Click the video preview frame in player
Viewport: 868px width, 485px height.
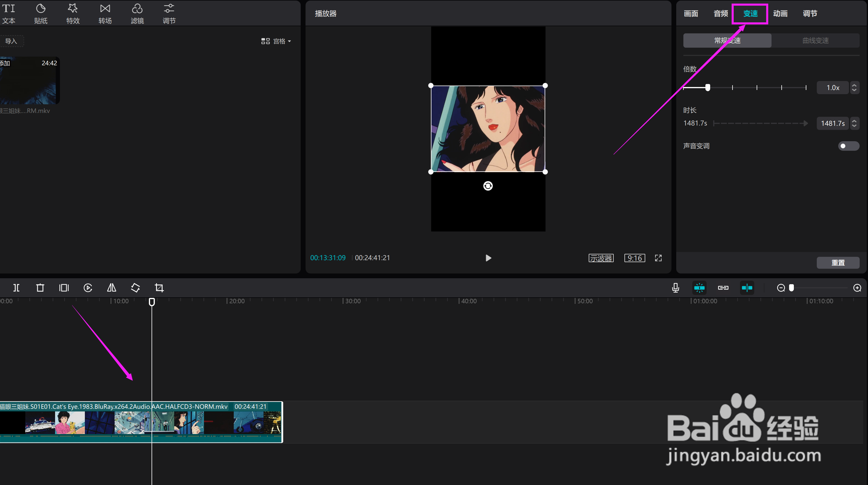pyautogui.click(x=488, y=129)
